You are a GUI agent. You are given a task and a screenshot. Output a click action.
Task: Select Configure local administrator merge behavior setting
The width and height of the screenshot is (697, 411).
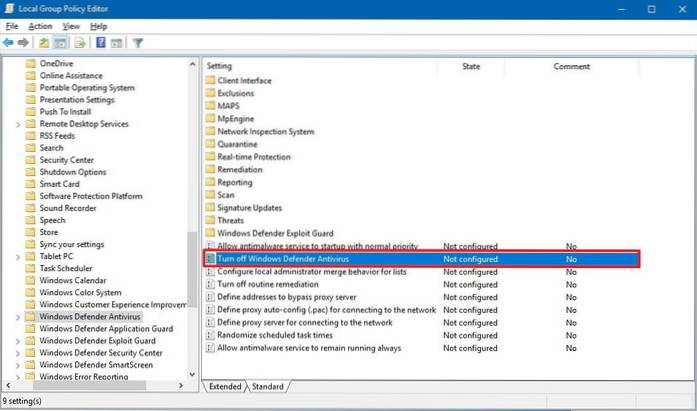pyautogui.click(x=312, y=271)
